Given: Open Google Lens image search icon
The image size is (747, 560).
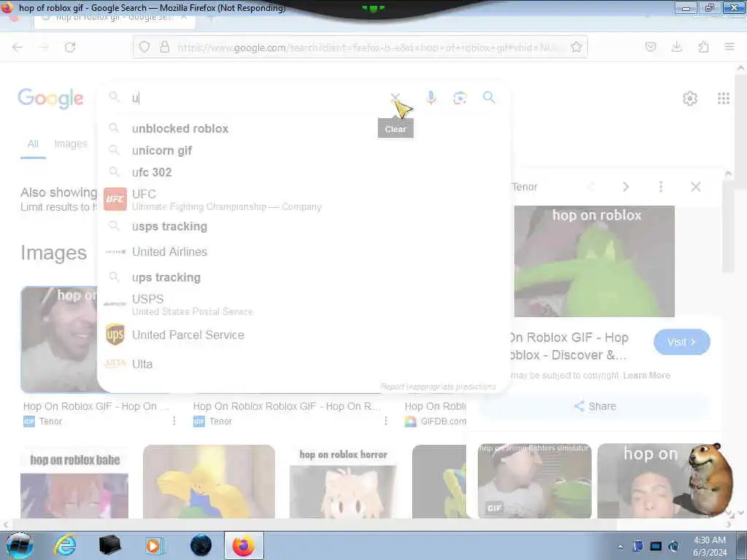Looking at the screenshot, I should pyautogui.click(x=460, y=98).
